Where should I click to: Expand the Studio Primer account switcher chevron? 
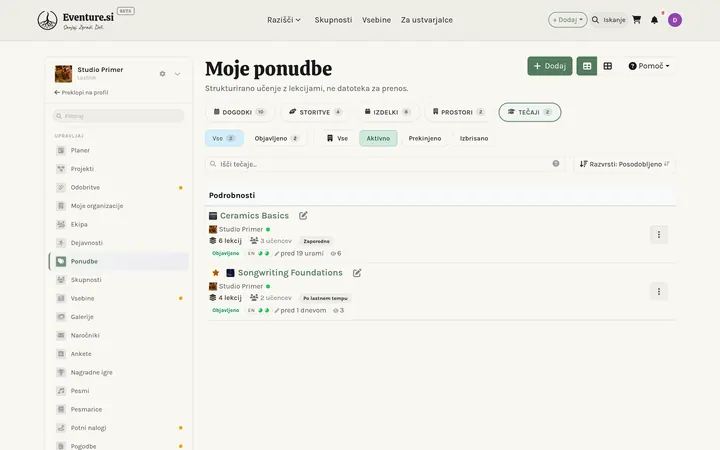pos(177,74)
